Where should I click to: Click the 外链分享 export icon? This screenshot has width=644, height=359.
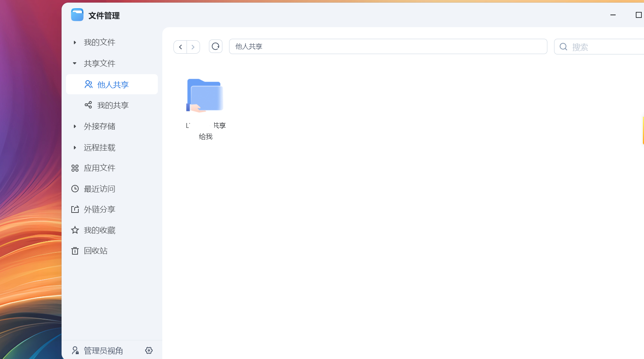[x=75, y=210]
